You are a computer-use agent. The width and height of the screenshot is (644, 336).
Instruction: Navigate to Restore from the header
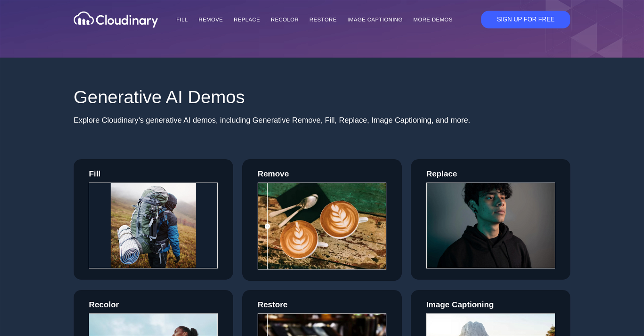pos(323,20)
